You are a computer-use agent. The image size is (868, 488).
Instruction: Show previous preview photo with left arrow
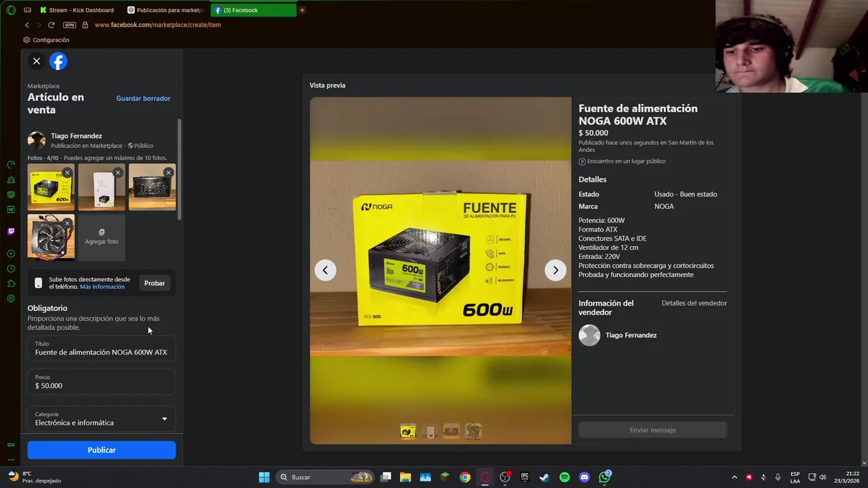(325, 270)
